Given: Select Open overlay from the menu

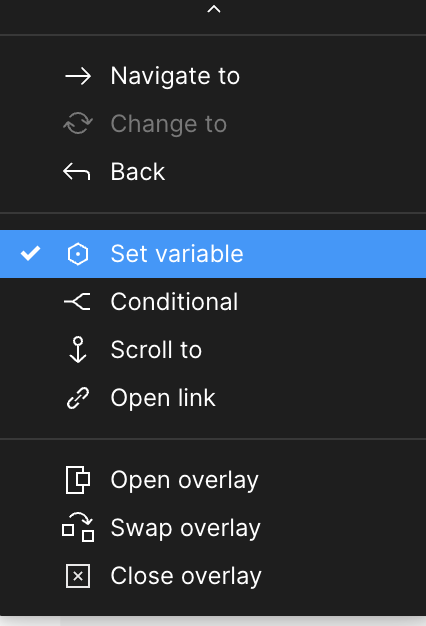Looking at the screenshot, I should [x=213, y=480].
